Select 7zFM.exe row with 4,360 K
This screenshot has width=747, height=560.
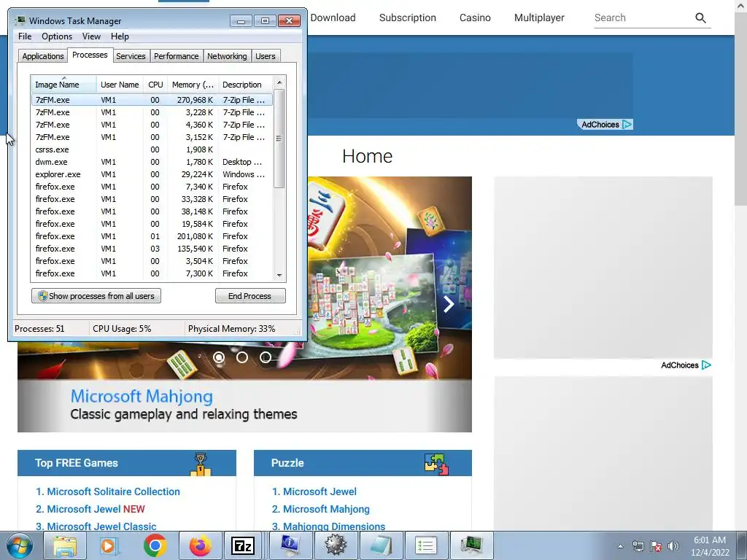click(x=152, y=125)
